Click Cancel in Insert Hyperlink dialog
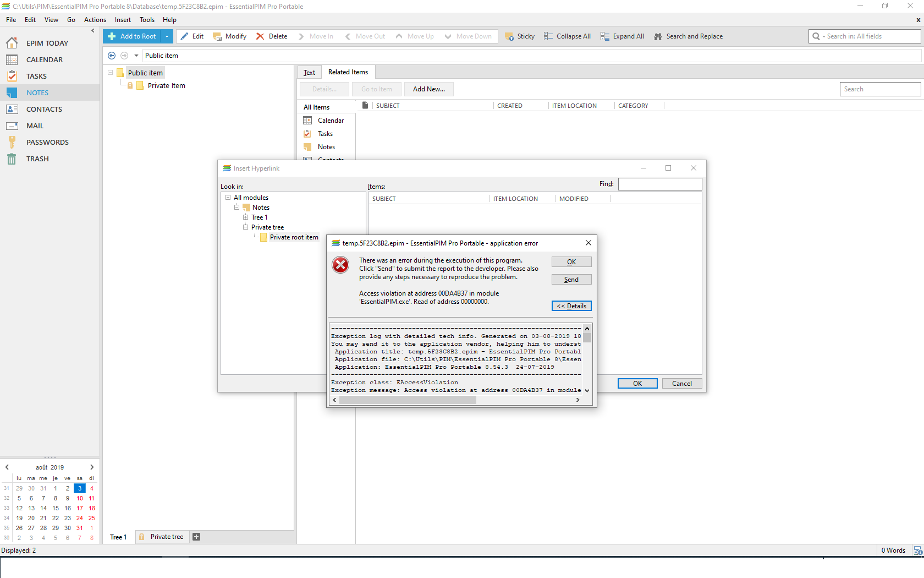This screenshot has height=578, width=924. [682, 384]
